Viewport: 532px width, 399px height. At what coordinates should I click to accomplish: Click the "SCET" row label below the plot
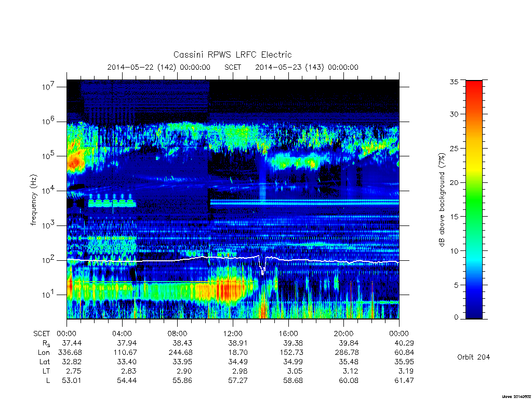42,334
